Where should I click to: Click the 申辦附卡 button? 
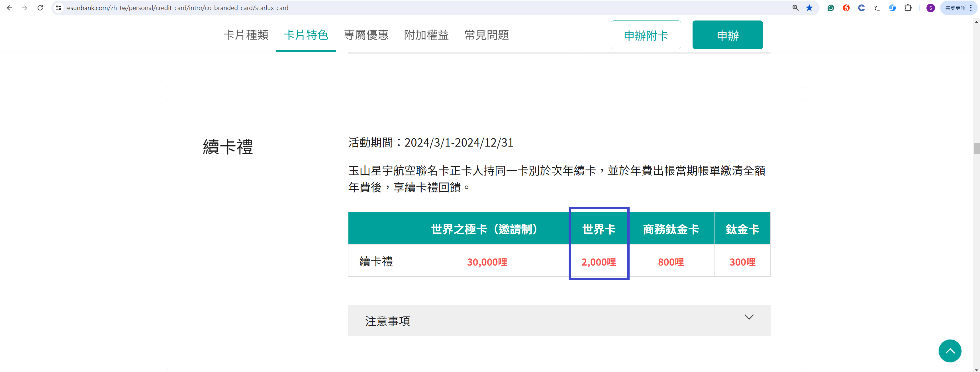click(645, 35)
